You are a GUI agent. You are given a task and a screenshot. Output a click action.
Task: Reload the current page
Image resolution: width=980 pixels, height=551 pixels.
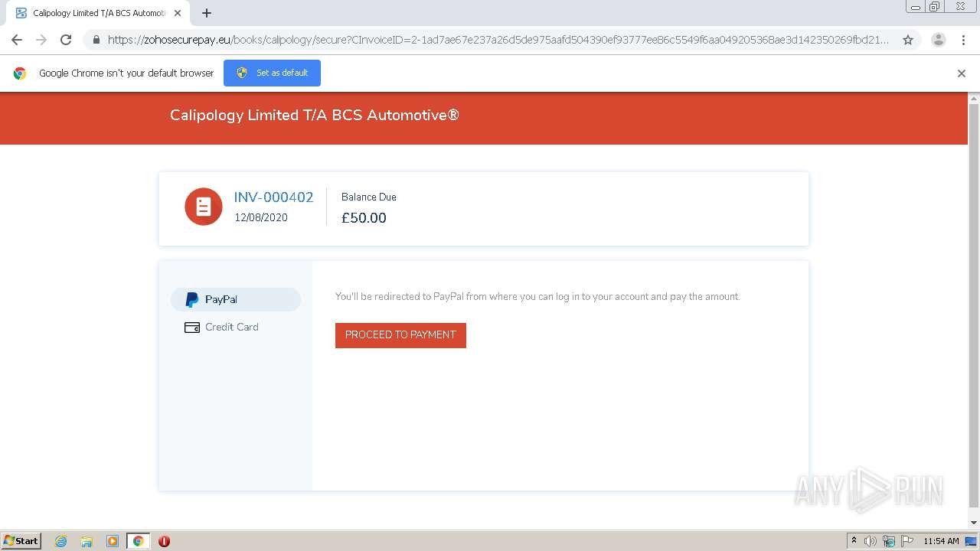[x=66, y=40]
